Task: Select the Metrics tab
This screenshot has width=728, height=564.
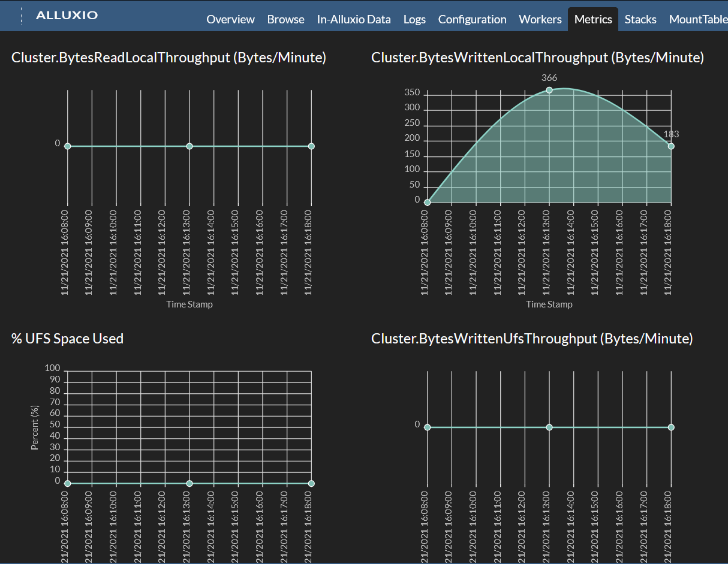Action: 593,19
